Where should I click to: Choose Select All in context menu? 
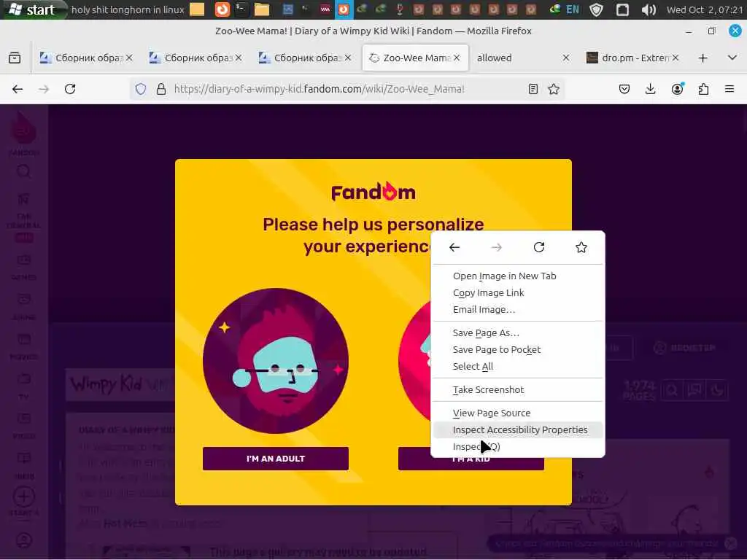(x=518, y=366)
